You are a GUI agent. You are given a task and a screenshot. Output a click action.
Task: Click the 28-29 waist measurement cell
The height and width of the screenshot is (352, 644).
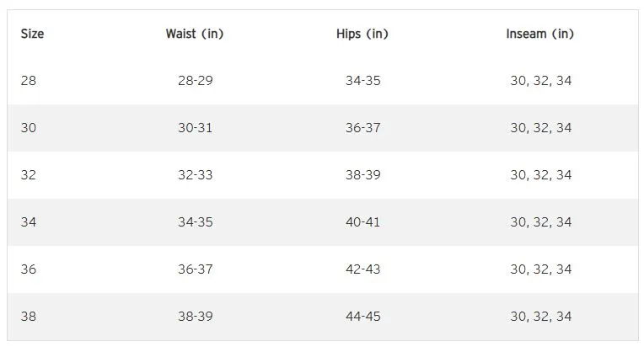coord(195,81)
